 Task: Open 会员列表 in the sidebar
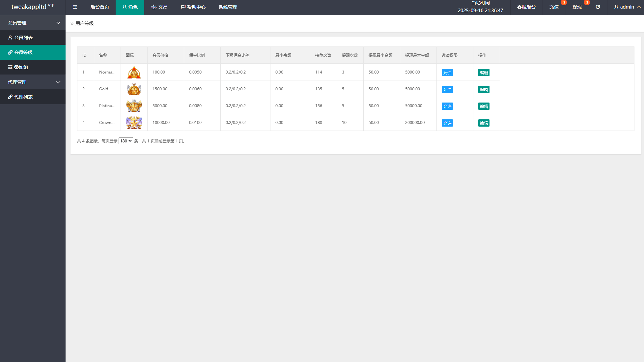[x=23, y=38]
